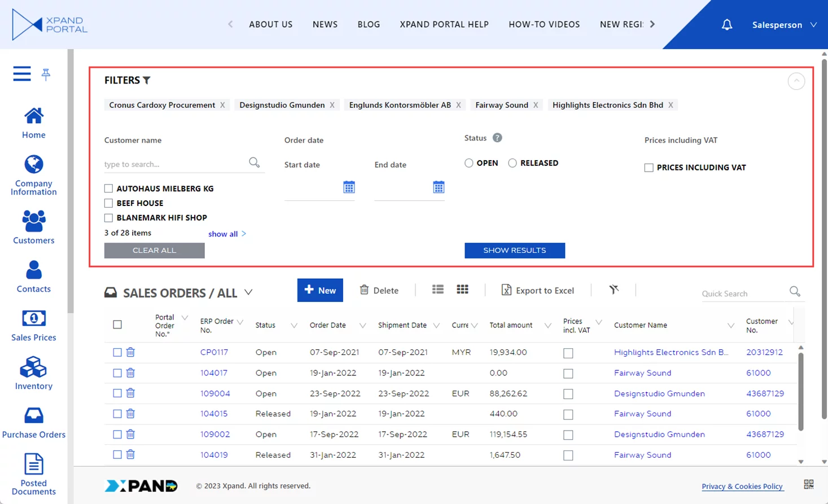Click the pin sidebar icon
This screenshot has width=828, height=504.
(46, 74)
